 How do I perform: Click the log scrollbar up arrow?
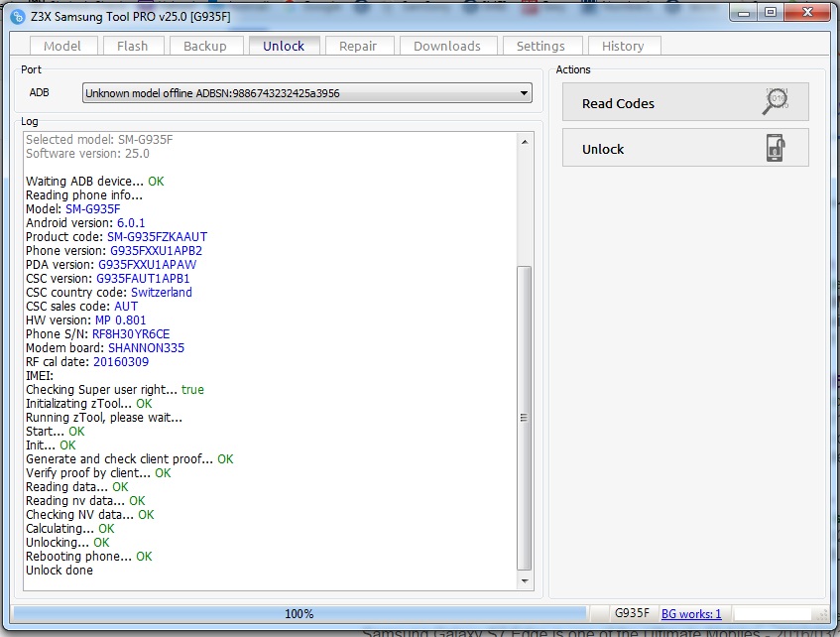click(x=525, y=142)
